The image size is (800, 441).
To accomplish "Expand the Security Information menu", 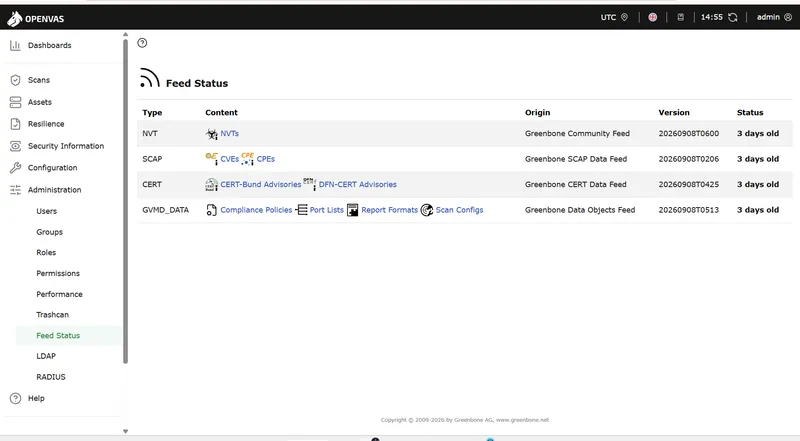I will 66,146.
